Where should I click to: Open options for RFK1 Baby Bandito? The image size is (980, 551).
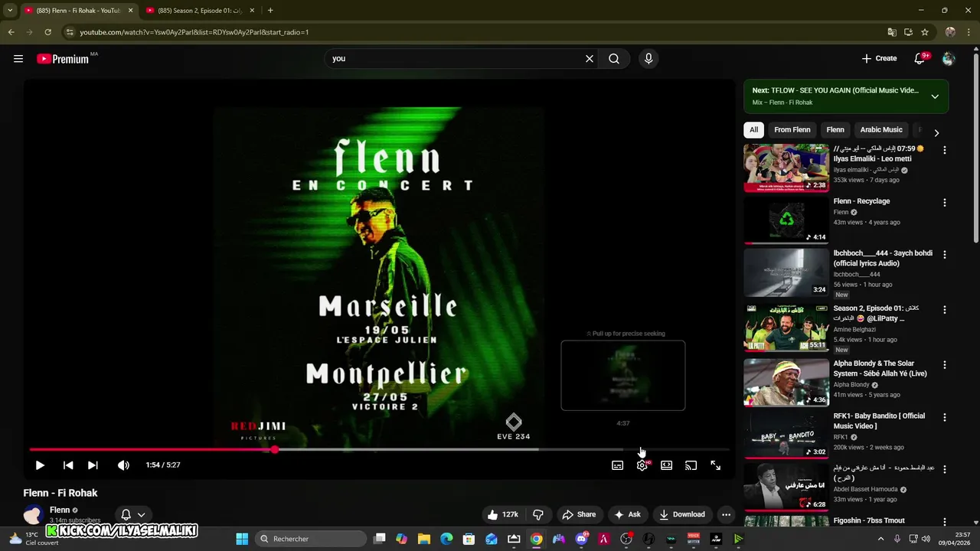point(945,418)
